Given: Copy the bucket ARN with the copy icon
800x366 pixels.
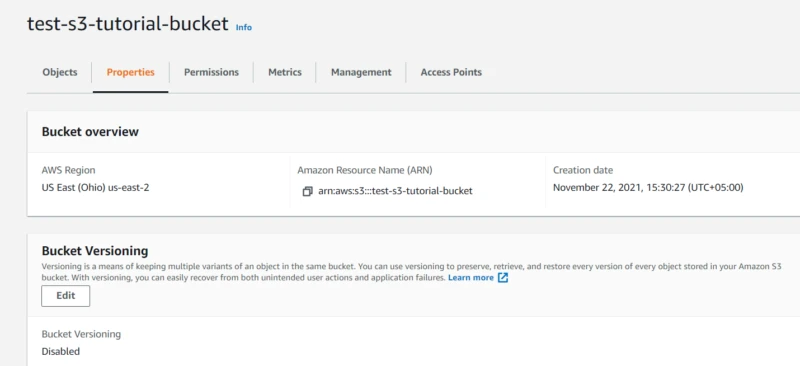Looking at the screenshot, I should pos(307,192).
